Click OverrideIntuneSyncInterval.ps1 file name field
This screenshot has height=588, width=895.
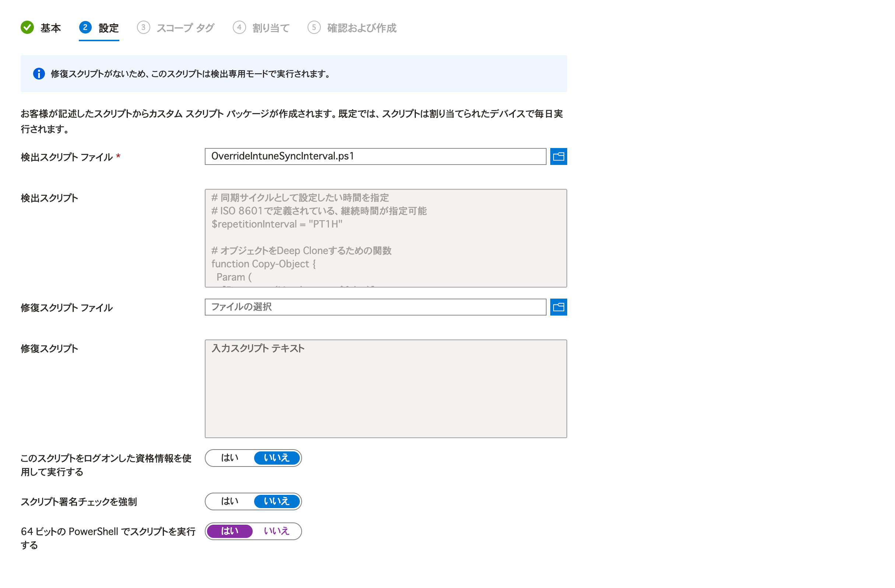tap(375, 156)
